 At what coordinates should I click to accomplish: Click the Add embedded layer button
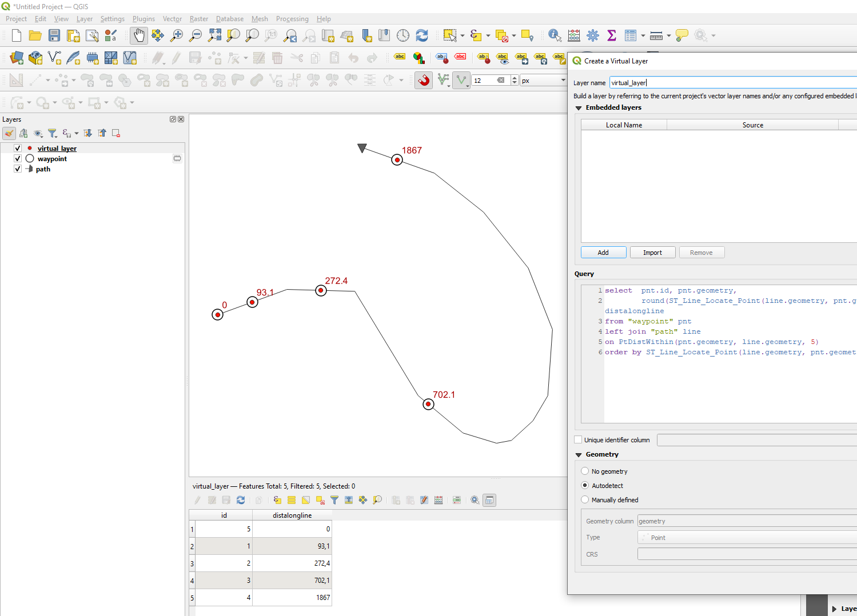(603, 253)
